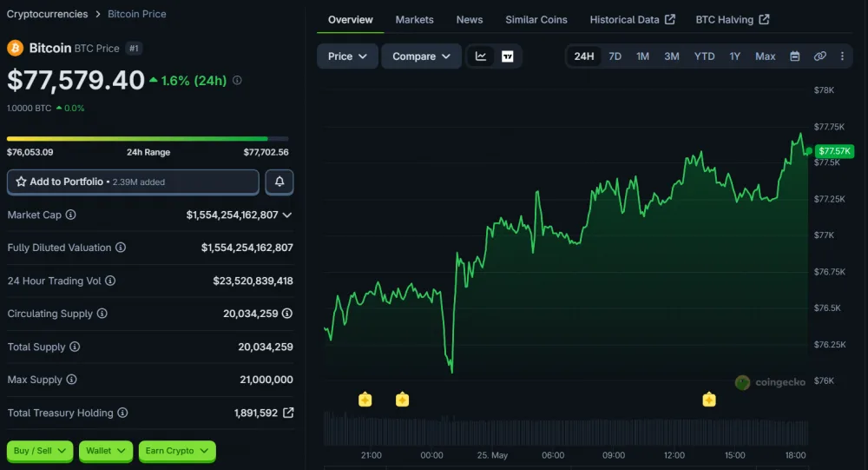Image resolution: width=868 pixels, height=470 pixels.
Task: Open the Earn Crypto dropdown
Action: click(x=176, y=451)
